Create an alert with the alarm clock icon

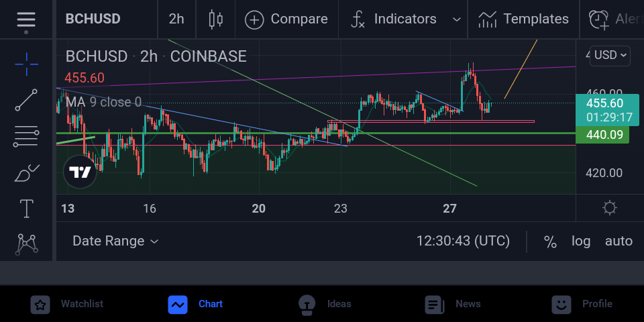coord(598,19)
